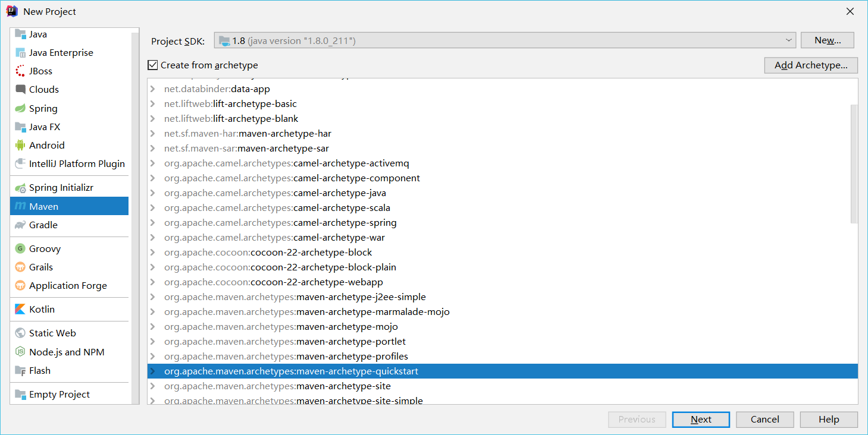This screenshot has height=435, width=868.
Task: Click the Kotlin K icon
Action: tap(20, 309)
